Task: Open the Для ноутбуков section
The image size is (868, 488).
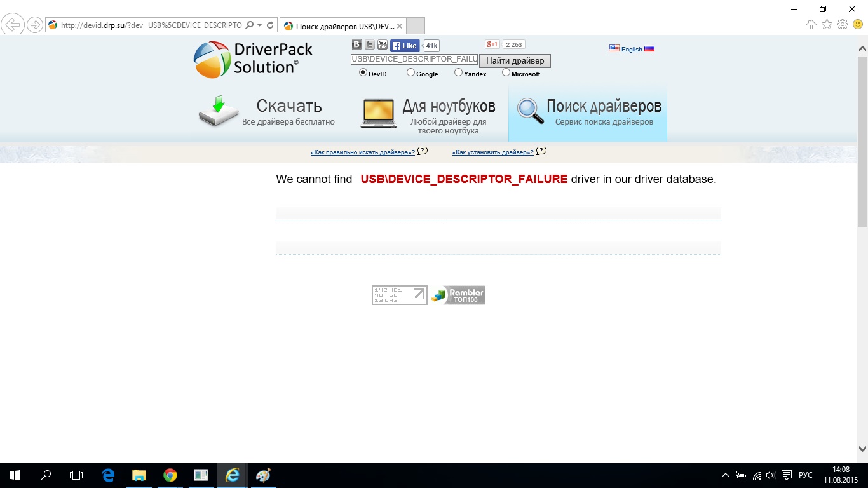Action: (428, 114)
